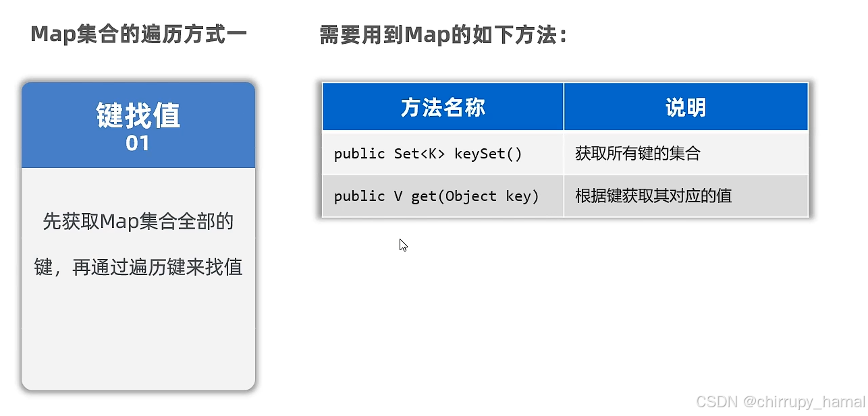The width and height of the screenshot is (868, 416).
Task: Click the cell 'public V get(Object key)'
Action: pos(443,196)
